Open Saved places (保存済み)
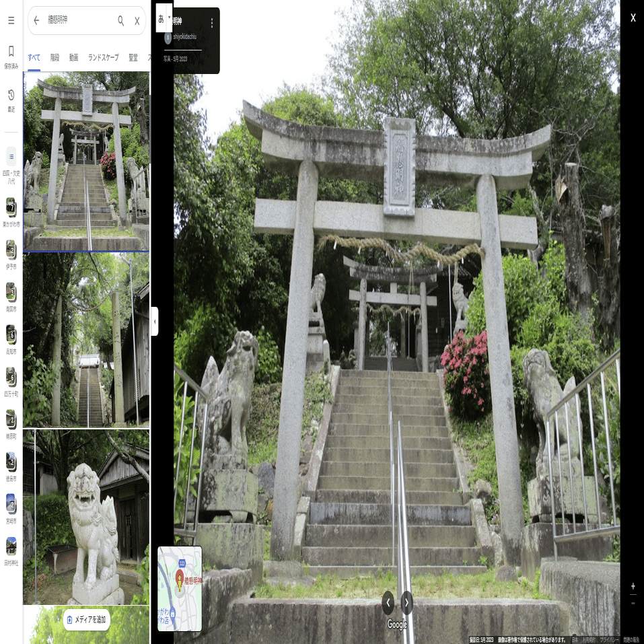 tap(11, 57)
